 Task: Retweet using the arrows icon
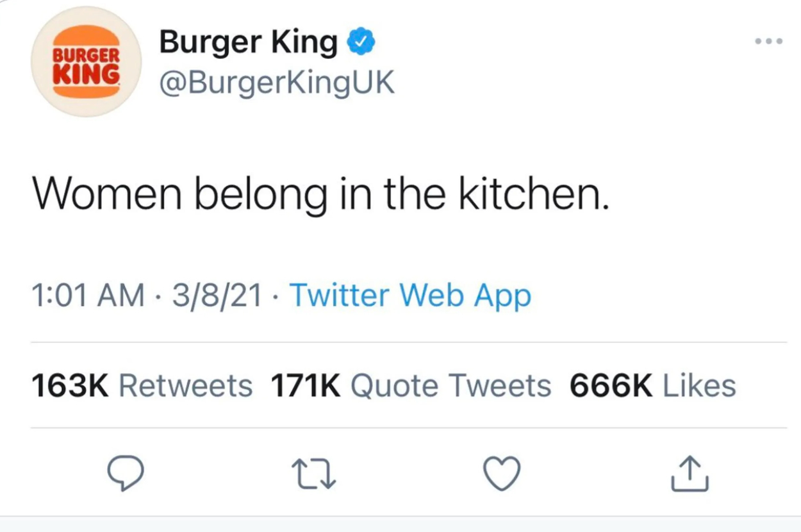pos(314,474)
